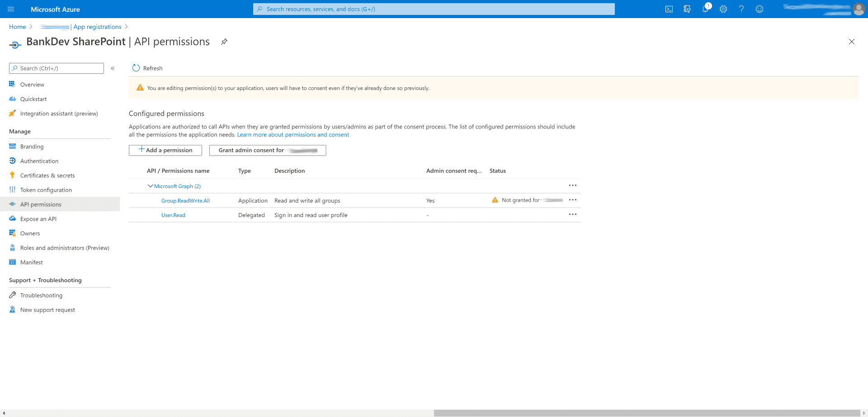
Task: Open the User.Read permission
Action: (x=173, y=215)
